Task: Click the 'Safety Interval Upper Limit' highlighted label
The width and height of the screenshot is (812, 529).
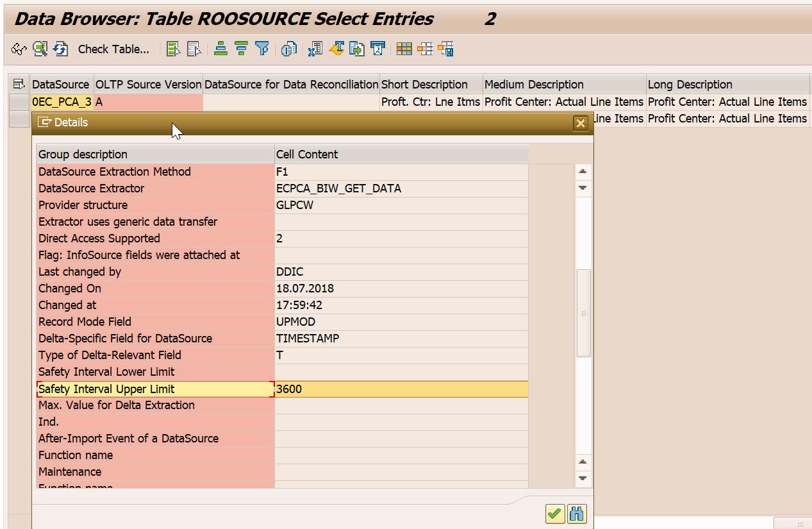Action: pyautogui.click(x=155, y=389)
